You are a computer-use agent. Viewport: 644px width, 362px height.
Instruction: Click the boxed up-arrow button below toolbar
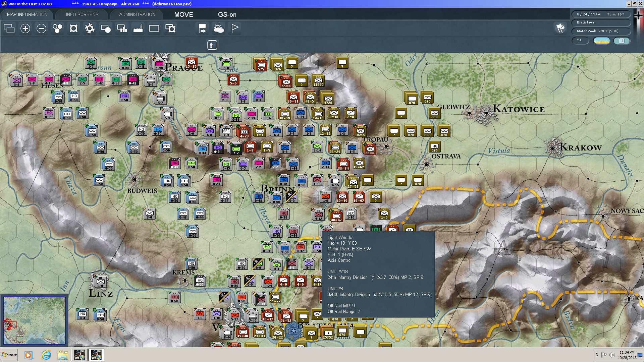click(x=212, y=45)
